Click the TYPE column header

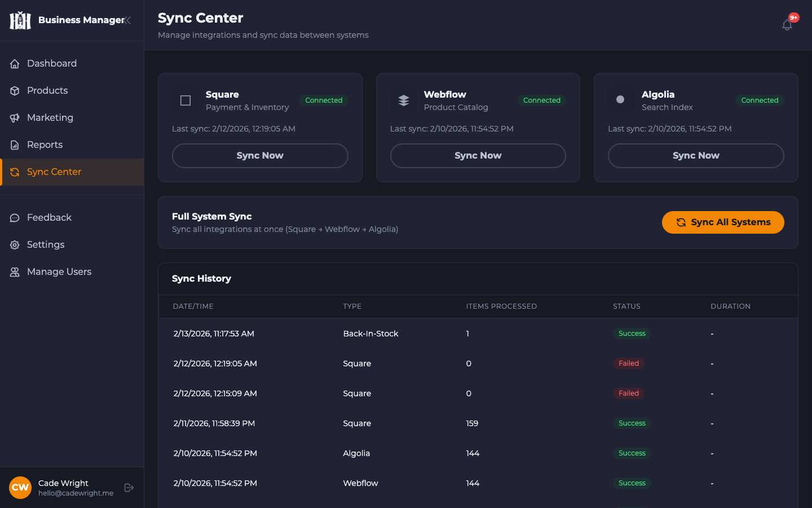tap(352, 306)
